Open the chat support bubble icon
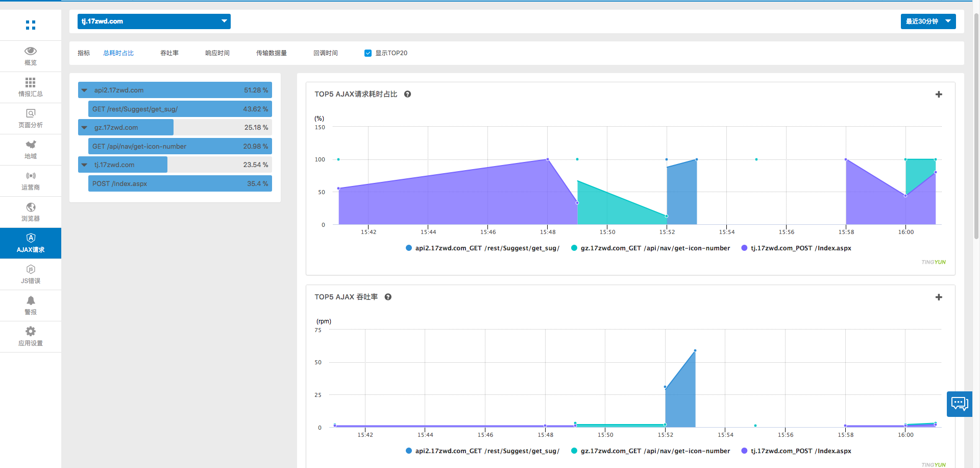 tap(960, 404)
